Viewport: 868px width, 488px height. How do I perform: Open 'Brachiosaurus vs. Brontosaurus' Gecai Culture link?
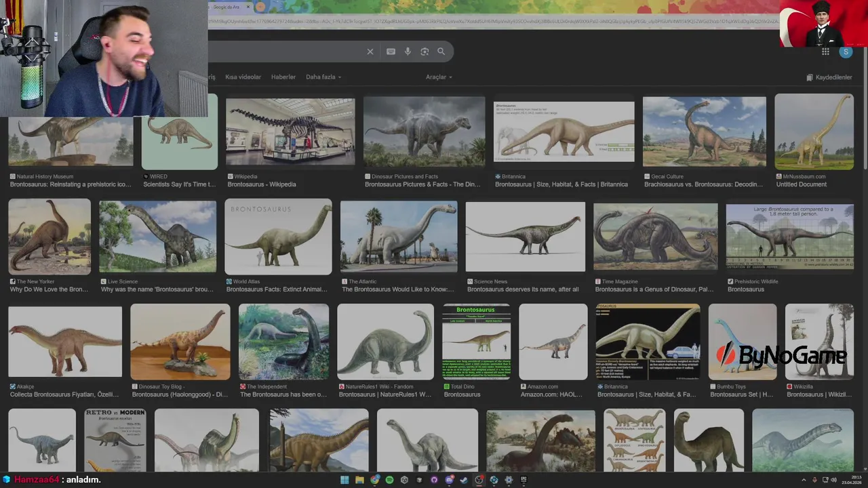tap(702, 184)
